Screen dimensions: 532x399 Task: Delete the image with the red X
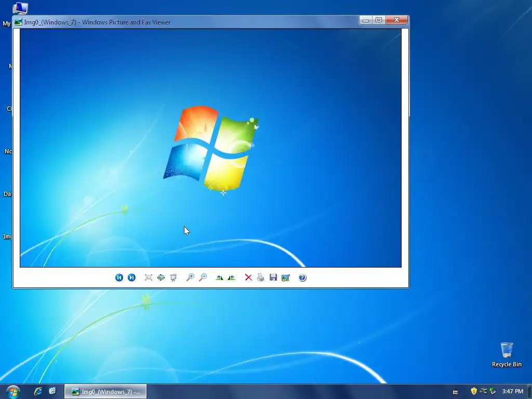pyautogui.click(x=248, y=277)
